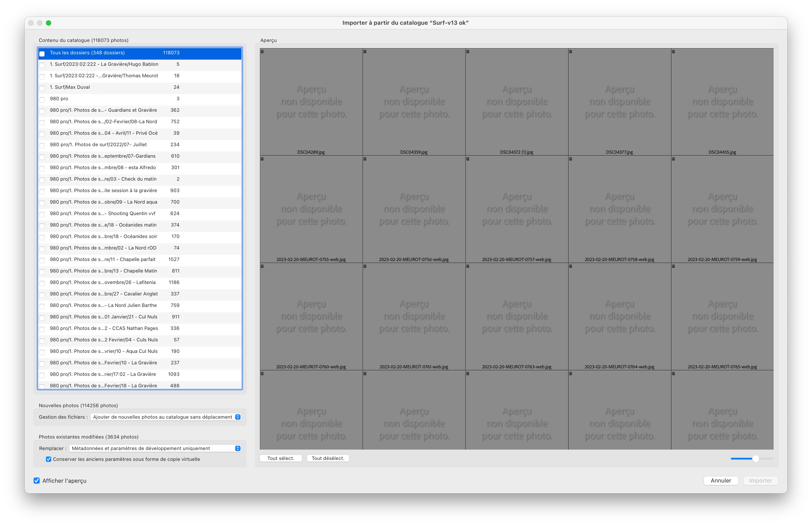Image resolution: width=812 pixels, height=526 pixels.
Task: Adjust the thumbnail size slider
Action: tap(755, 458)
